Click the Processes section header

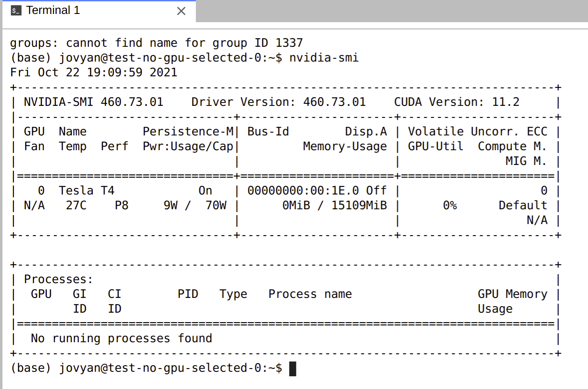tap(57, 279)
